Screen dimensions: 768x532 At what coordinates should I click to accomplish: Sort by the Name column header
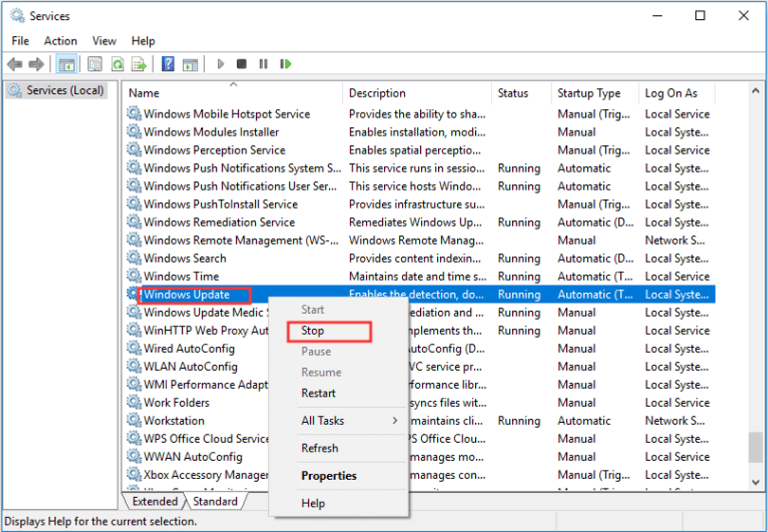[232, 93]
